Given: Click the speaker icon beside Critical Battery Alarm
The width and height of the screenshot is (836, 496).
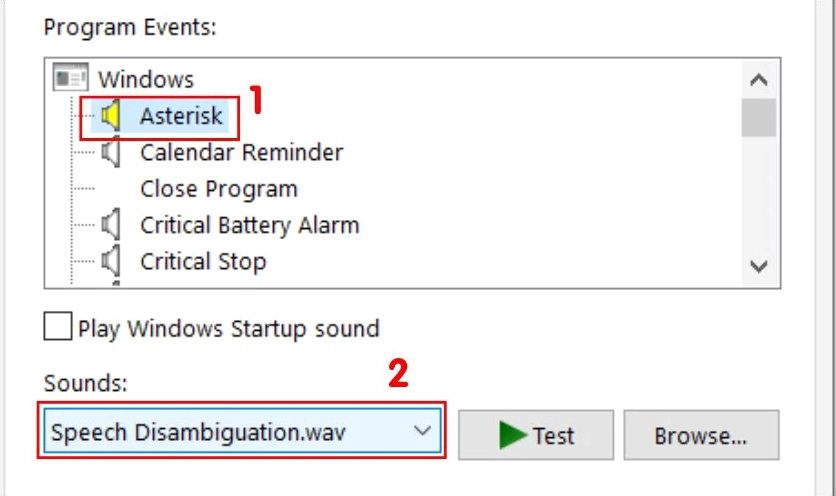Looking at the screenshot, I should tap(112, 225).
